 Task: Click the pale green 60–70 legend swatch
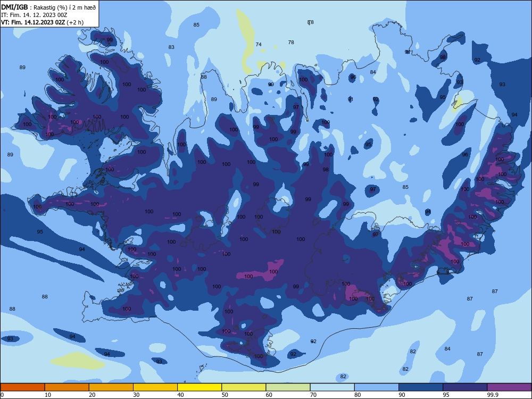288,387
